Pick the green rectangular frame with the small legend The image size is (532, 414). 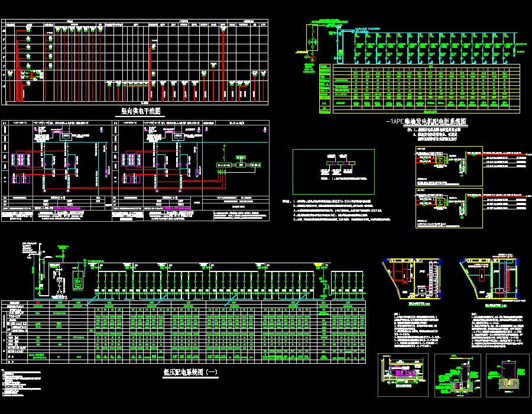333,172
